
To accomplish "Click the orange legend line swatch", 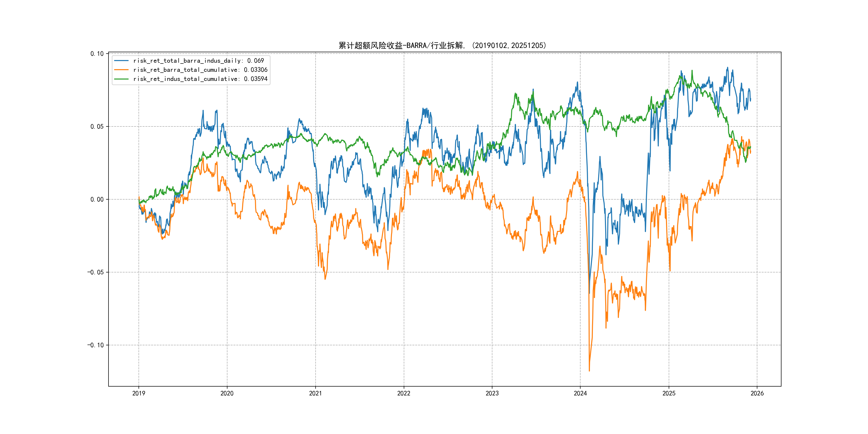I will click(x=121, y=70).
